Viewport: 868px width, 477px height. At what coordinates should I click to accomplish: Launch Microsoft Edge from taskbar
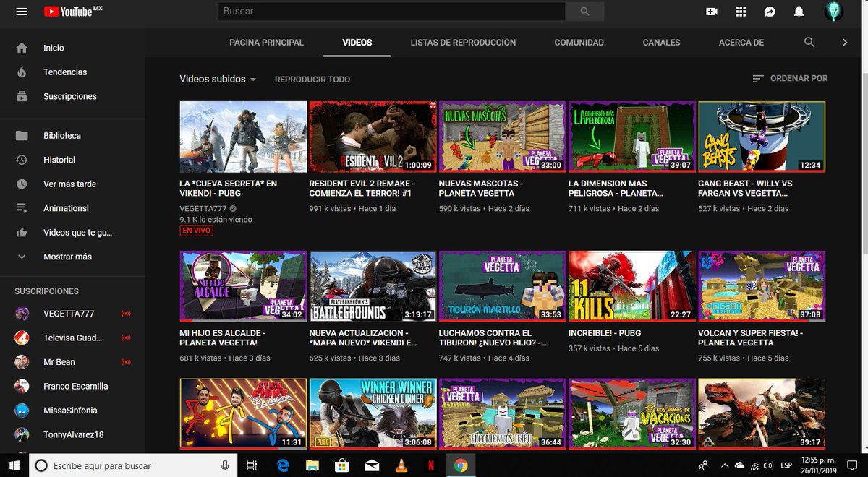click(284, 465)
